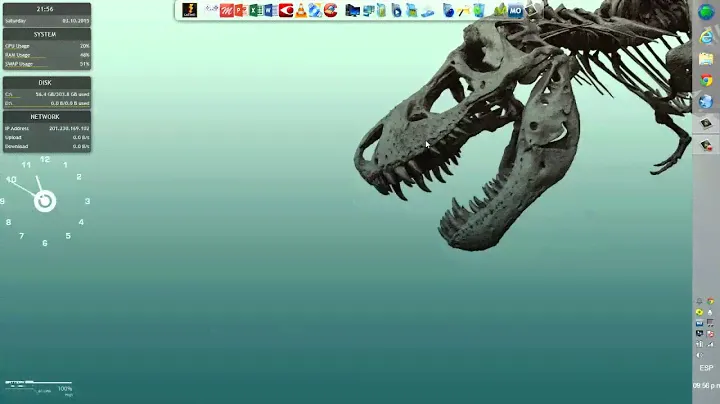This screenshot has width=720, height=404.
Task: Open Google Chrome in the taskbar
Action: 706,81
